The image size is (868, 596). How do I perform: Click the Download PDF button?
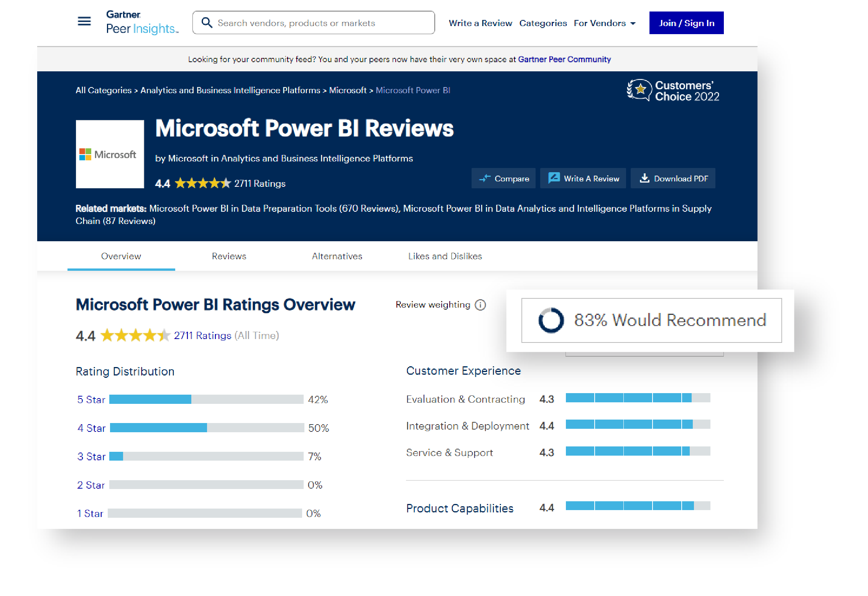[x=673, y=178]
